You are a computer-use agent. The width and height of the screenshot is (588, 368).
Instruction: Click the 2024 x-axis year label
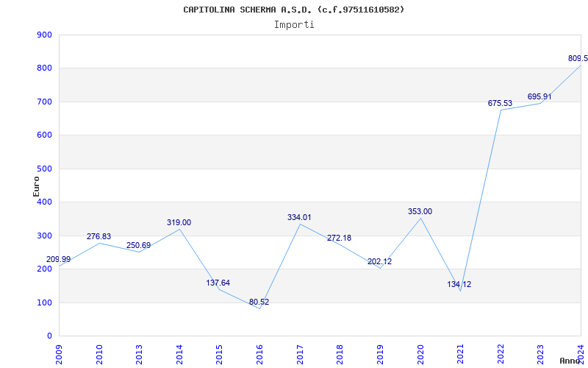tap(581, 355)
